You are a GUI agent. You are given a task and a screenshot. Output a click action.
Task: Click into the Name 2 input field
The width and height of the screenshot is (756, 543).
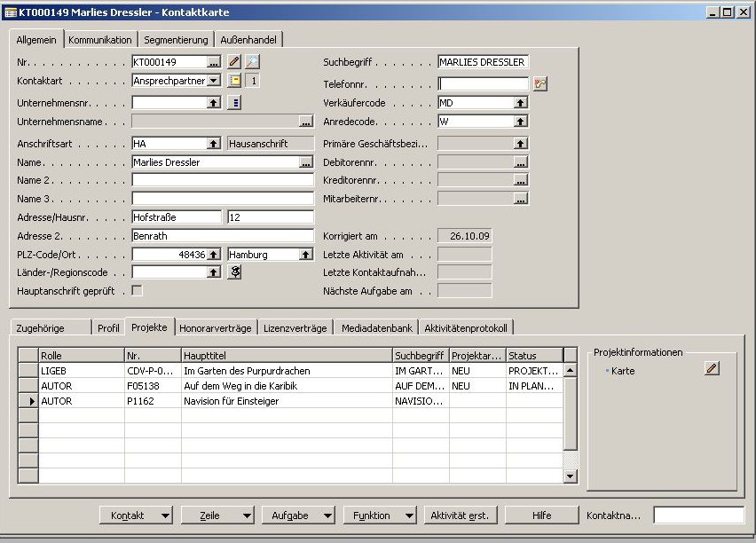[223, 180]
